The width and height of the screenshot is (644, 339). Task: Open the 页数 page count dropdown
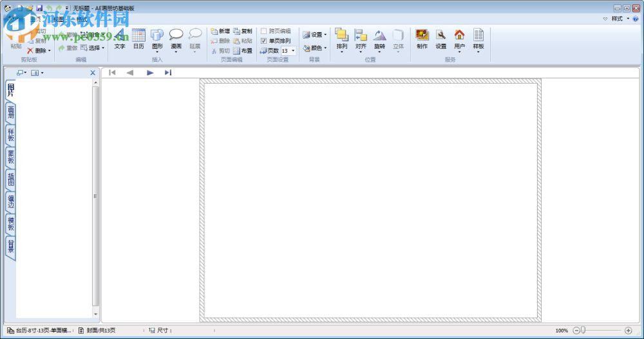(x=293, y=51)
